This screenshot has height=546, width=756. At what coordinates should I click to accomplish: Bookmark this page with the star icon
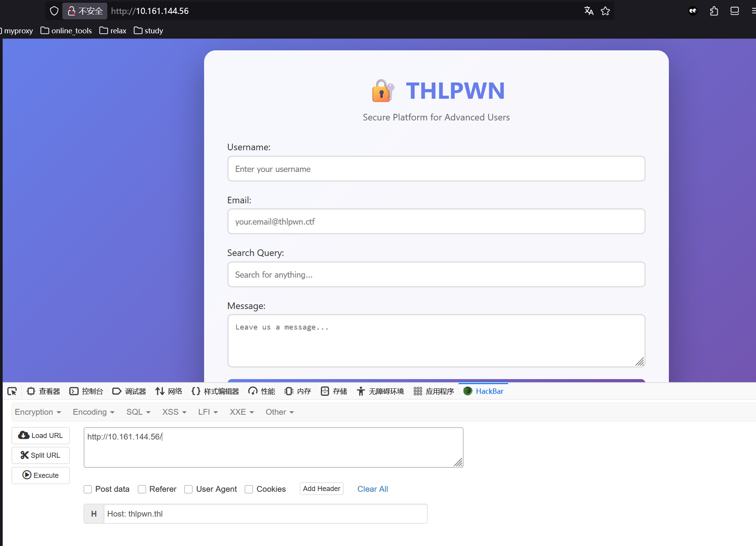click(605, 11)
